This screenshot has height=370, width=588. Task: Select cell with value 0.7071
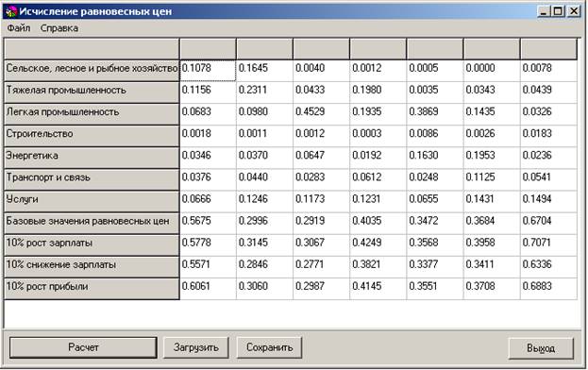[x=548, y=244]
